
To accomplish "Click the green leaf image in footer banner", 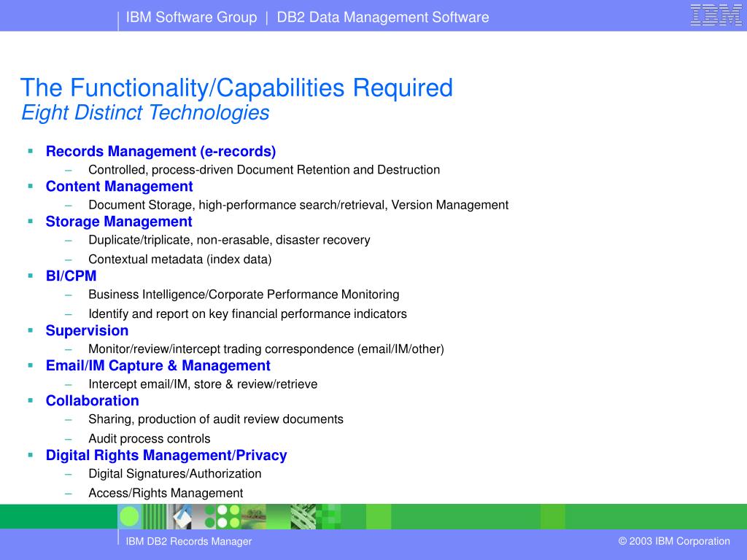I will (303, 517).
